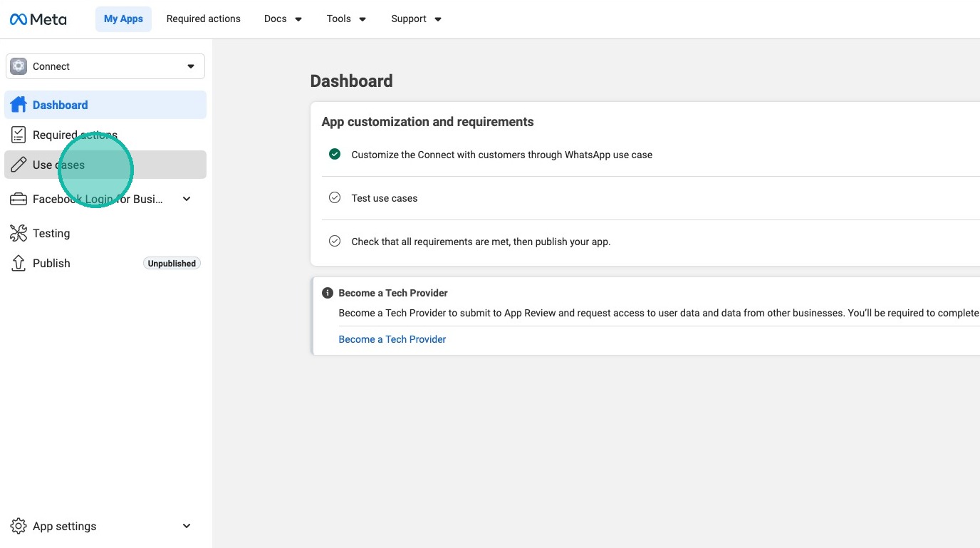Open the Connect app selector dropdown
The height and width of the screenshot is (548, 980).
click(x=190, y=66)
